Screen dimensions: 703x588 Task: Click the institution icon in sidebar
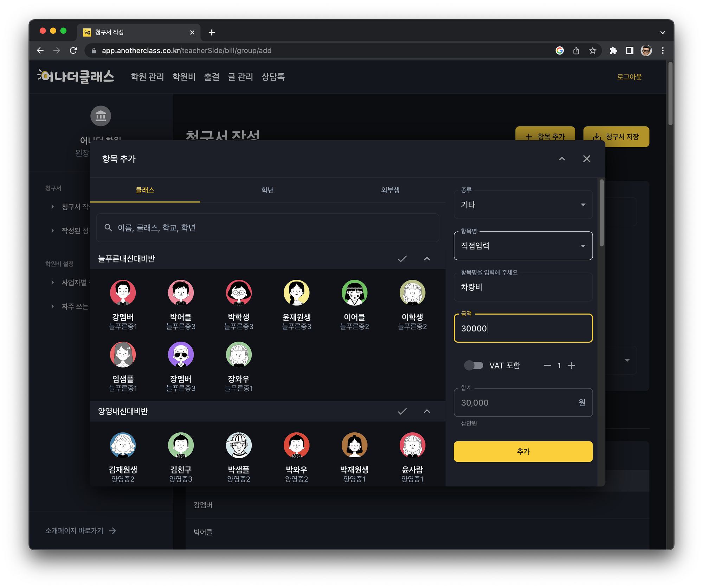(x=101, y=116)
